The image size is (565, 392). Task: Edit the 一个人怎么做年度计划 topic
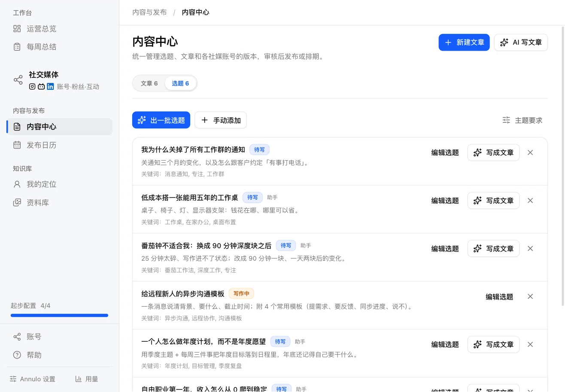tap(445, 344)
